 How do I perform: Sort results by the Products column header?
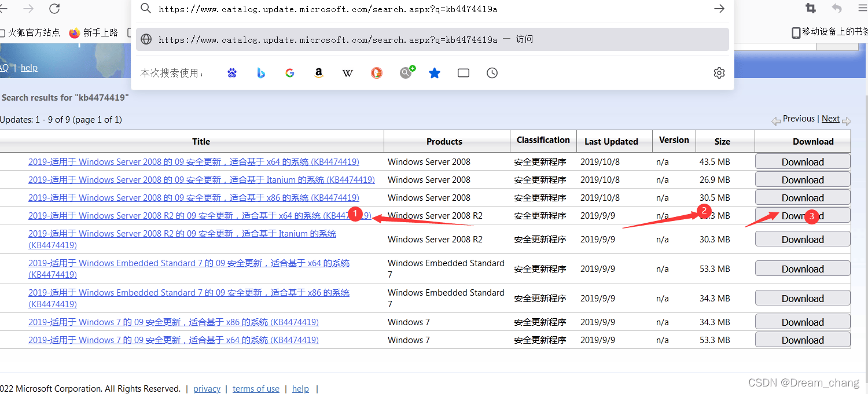tap(444, 142)
